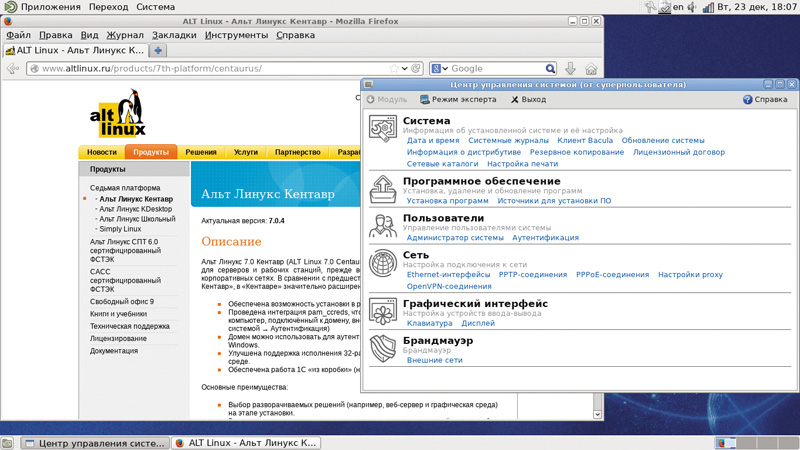Screen dimensions: 800x450
Task: Open the OpenVPN-соединения link
Action: (449, 286)
